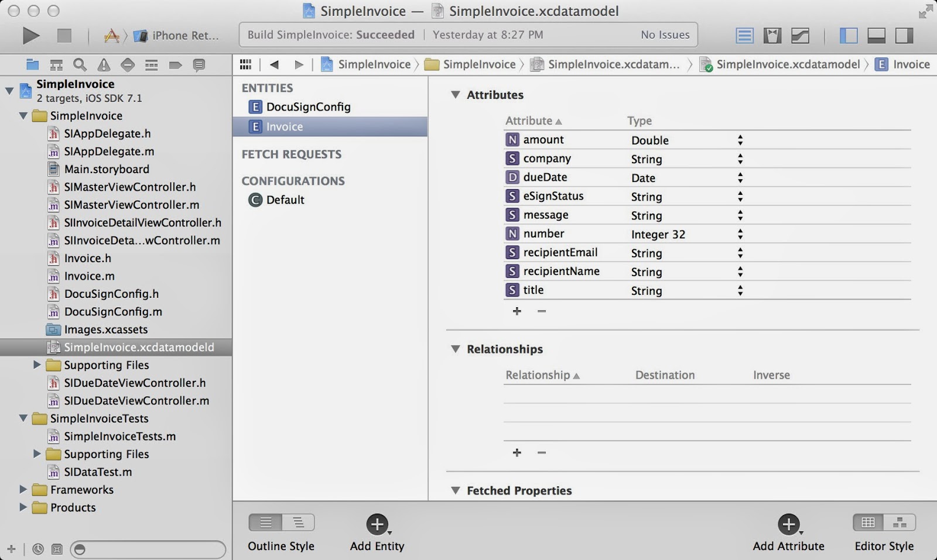Open SIAppDelegate.m file
The height and width of the screenshot is (560, 937).
109,152
